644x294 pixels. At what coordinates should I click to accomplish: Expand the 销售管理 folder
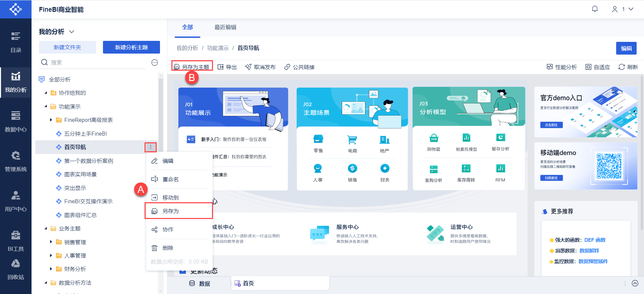(51, 242)
